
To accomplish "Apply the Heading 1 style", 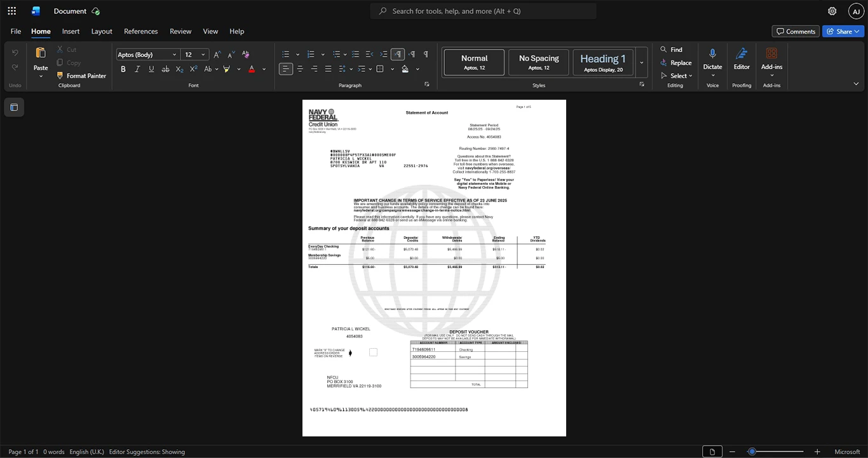I will pos(603,63).
